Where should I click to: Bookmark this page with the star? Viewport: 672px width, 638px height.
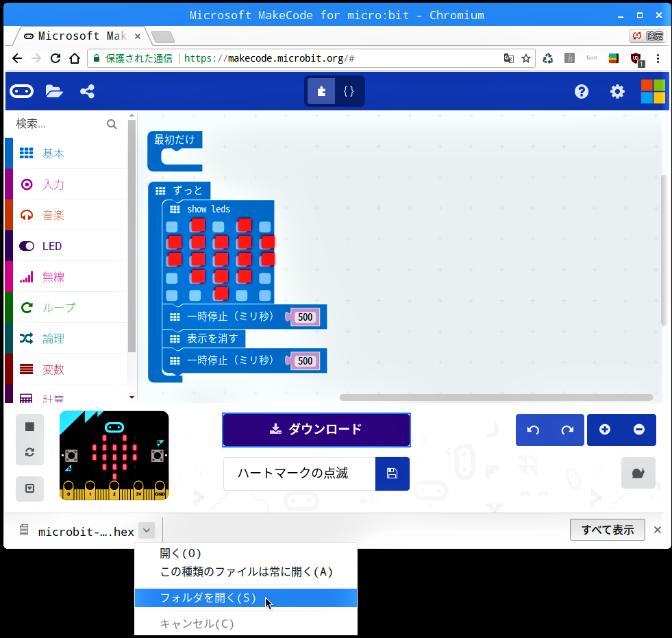pyautogui.click(x=526, y=58)
